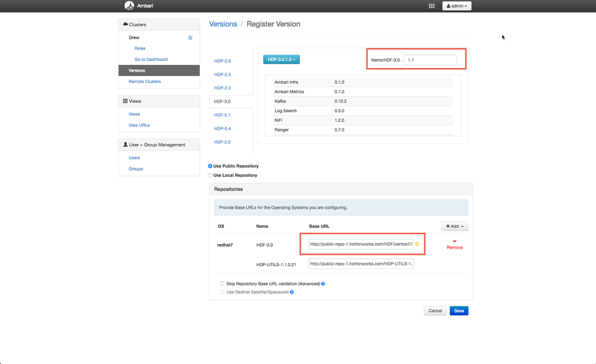Open the admin user dropdown
Image resolution: width=596 pixels, height=364 pixels.
click(x=456, y=6)
